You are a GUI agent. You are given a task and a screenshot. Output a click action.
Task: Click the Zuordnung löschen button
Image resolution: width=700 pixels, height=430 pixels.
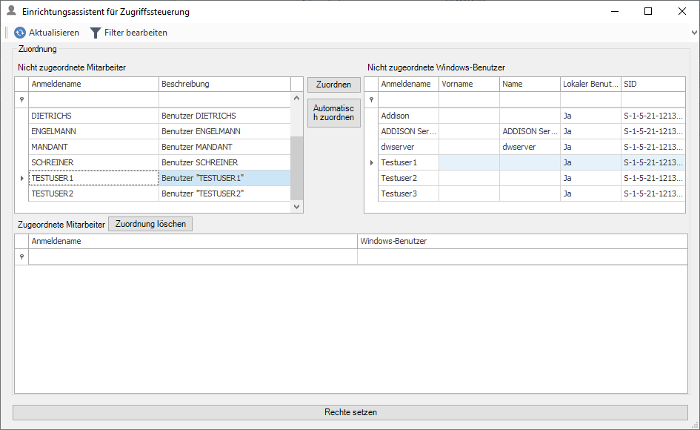coord(150,224)
